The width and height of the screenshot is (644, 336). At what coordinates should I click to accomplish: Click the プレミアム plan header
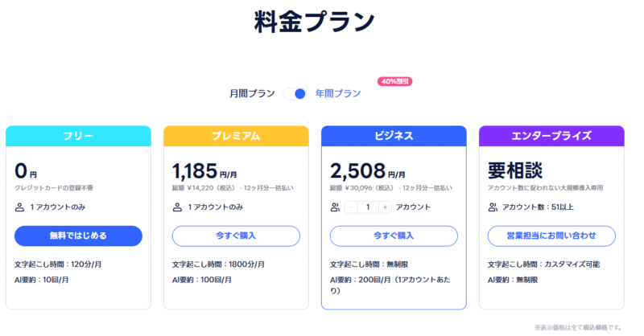pos(236,136)
